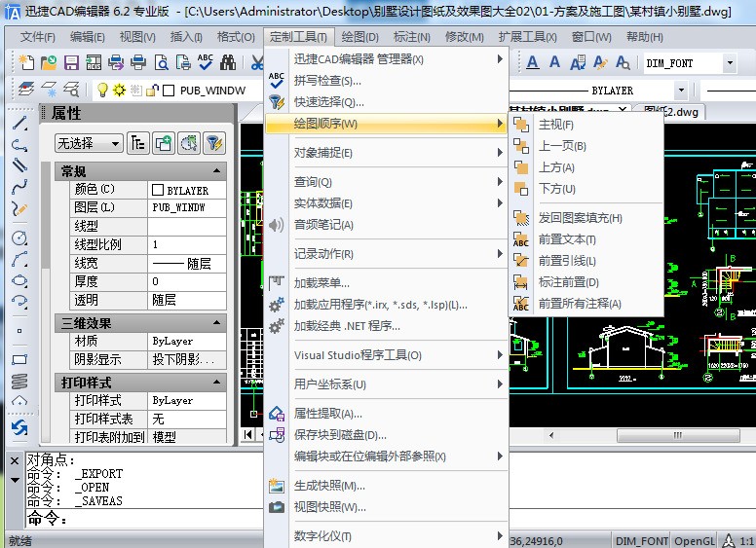This screenshot has height=548, width=756.
Task: Click the Print preview magnifier icon
Action: [161, 62]
